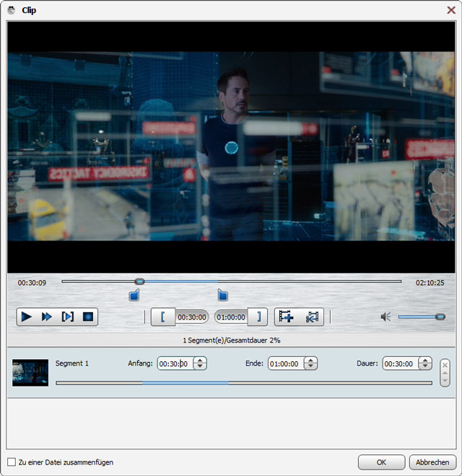Adjust the volume slider knob
This screenshot has height=476, width=462.
(x=440, y=317)
